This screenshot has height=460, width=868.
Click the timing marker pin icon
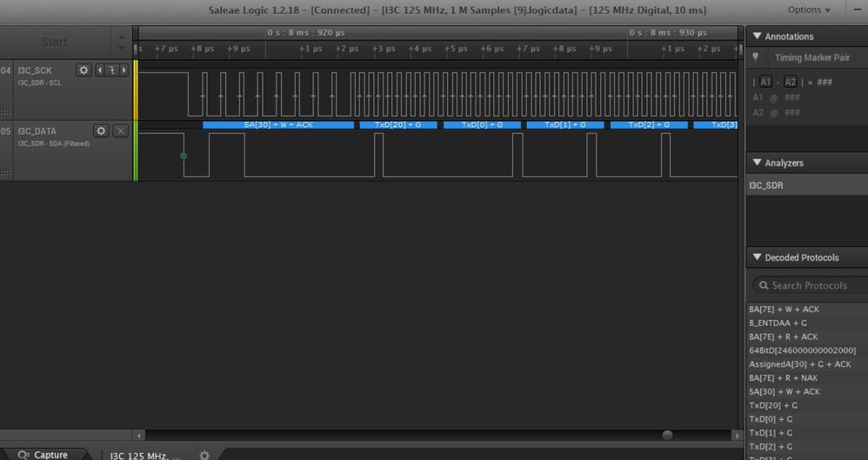tap(756, 57)
